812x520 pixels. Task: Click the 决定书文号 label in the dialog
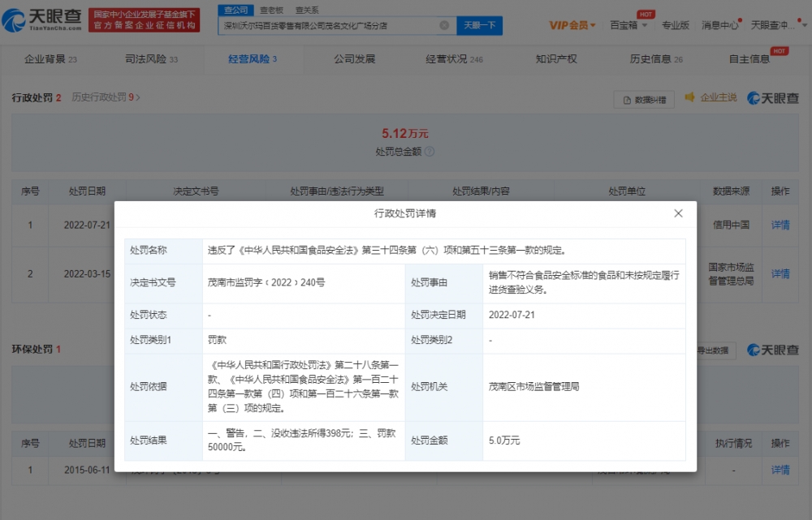(x=153, y=282)
